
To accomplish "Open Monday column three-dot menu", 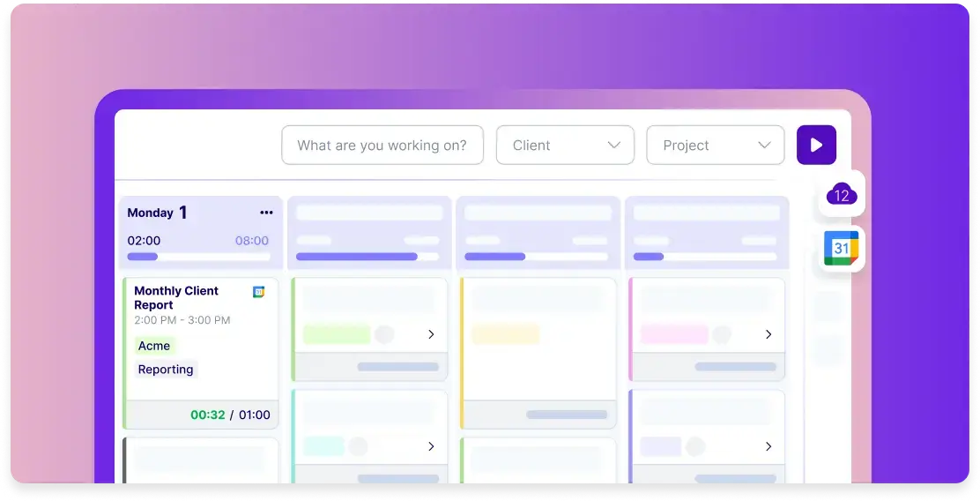I will [266, 213].
